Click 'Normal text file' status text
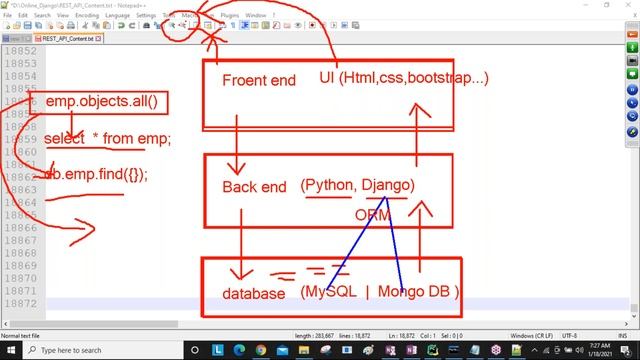Viewport: 640px width, 360px height. 20,336
